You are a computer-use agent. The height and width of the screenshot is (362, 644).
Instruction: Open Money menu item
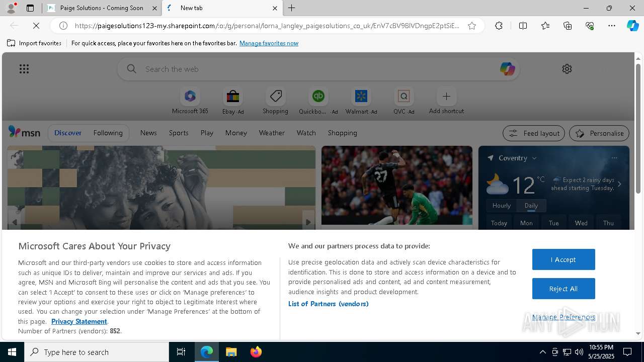point(236,133)
